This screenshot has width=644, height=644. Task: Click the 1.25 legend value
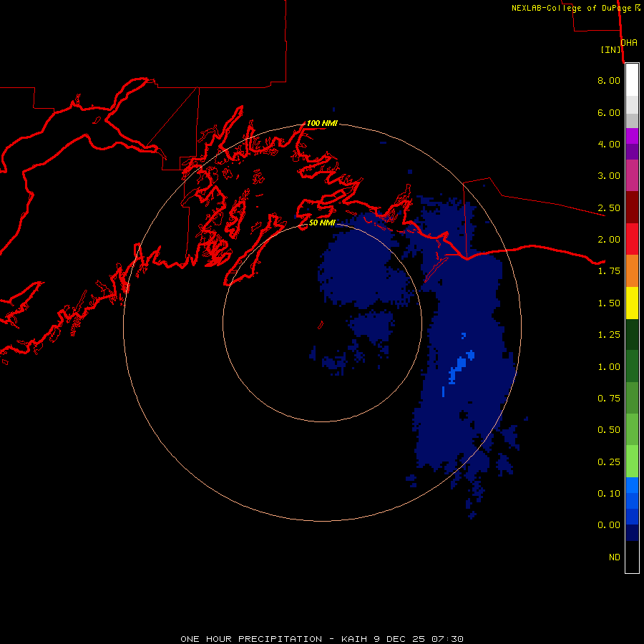pyautogui.click(x=609, y=335)
